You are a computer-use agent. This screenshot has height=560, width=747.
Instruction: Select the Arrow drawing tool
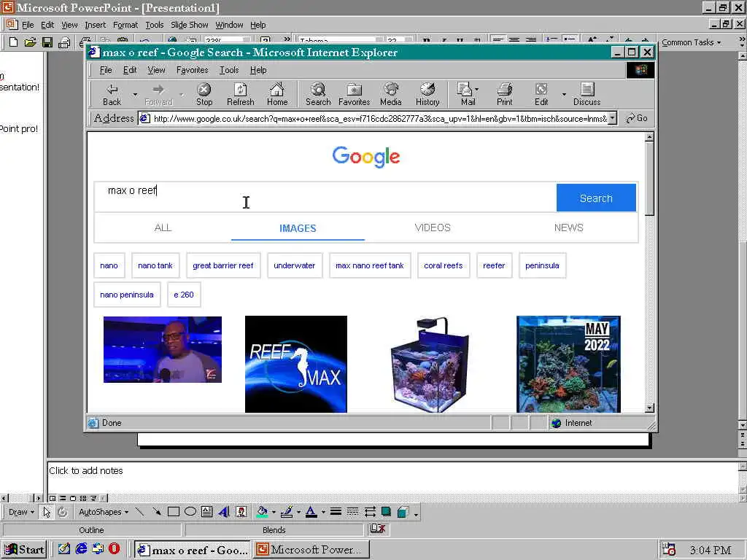point(156,512)
